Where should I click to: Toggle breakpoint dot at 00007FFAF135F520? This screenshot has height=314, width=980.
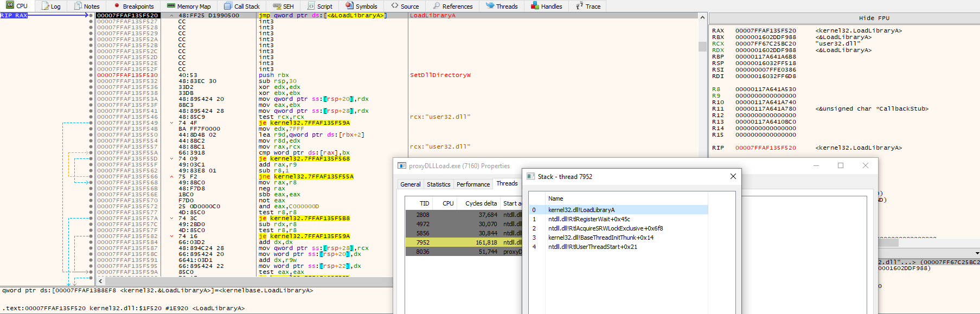(91, 16)
